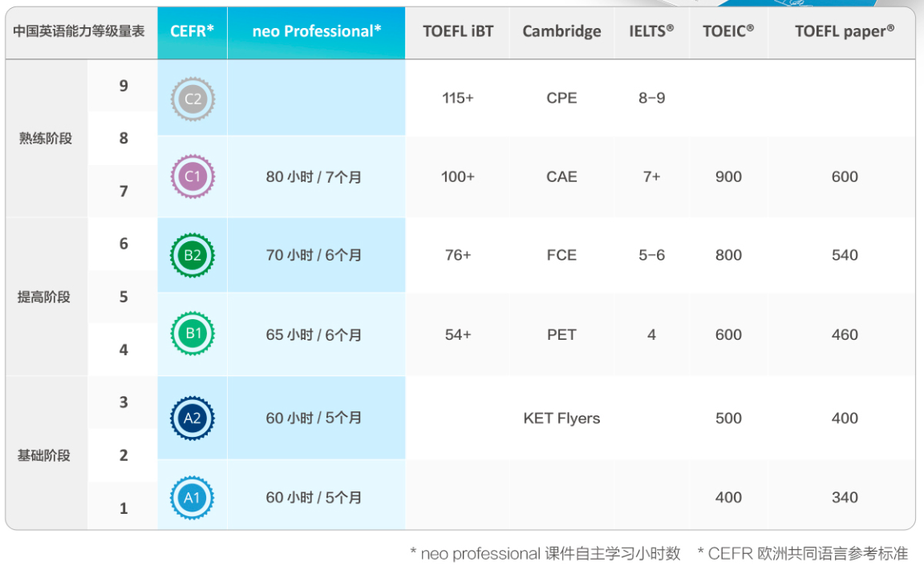Click the navy blue A2 badge

tap(192, 418)
